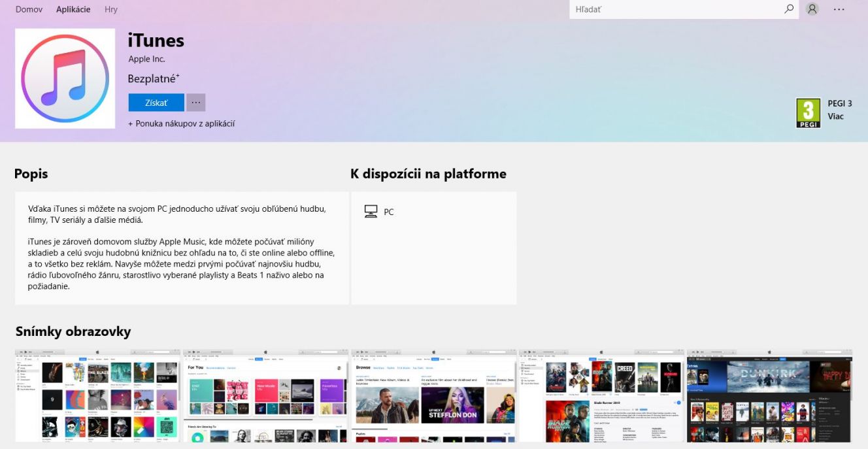Click the iTunes app title
The image size is (868, 449).
156,41
